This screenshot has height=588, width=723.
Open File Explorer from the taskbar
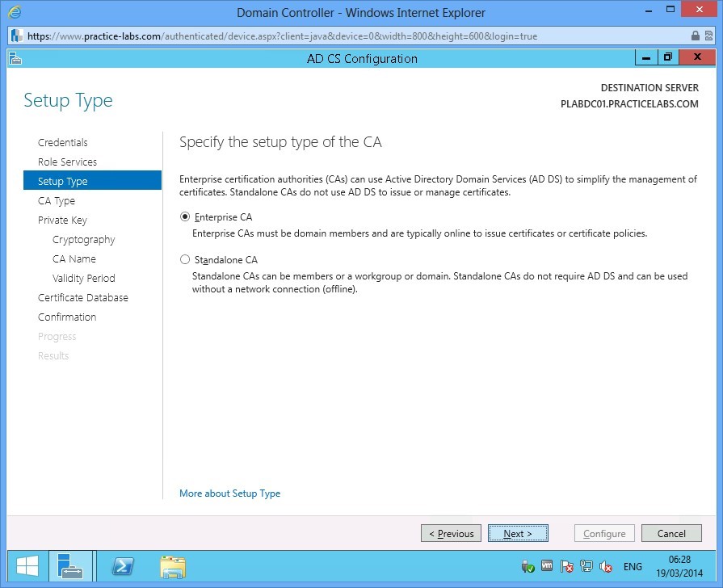(173, 566)
